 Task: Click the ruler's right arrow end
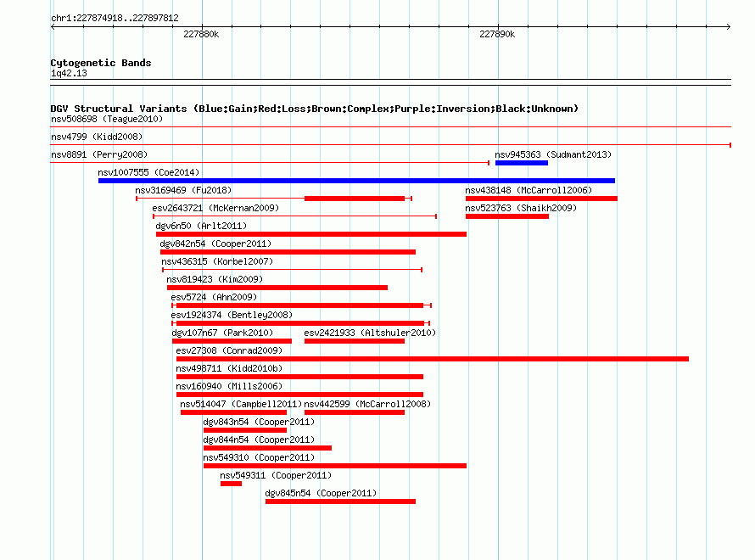[x=729, y=26]
